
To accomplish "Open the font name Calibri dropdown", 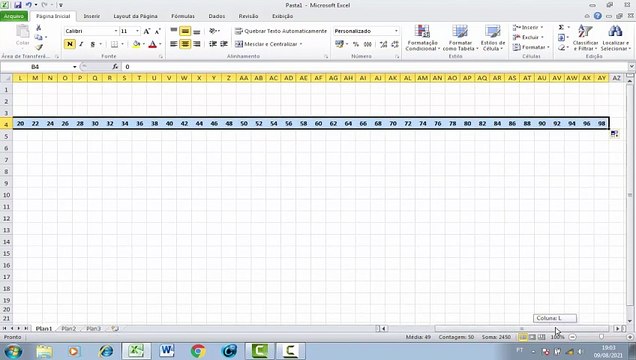I will point(115,31).
